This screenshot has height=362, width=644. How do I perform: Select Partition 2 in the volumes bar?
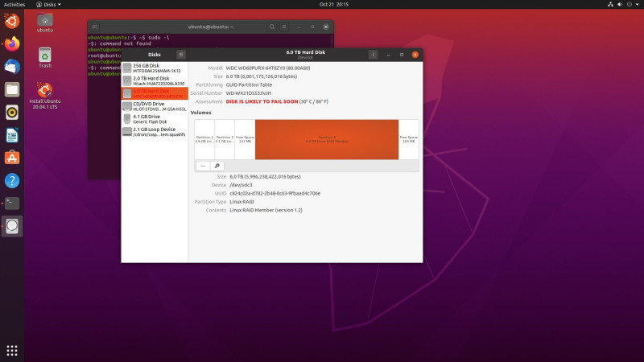pos(225,139)
